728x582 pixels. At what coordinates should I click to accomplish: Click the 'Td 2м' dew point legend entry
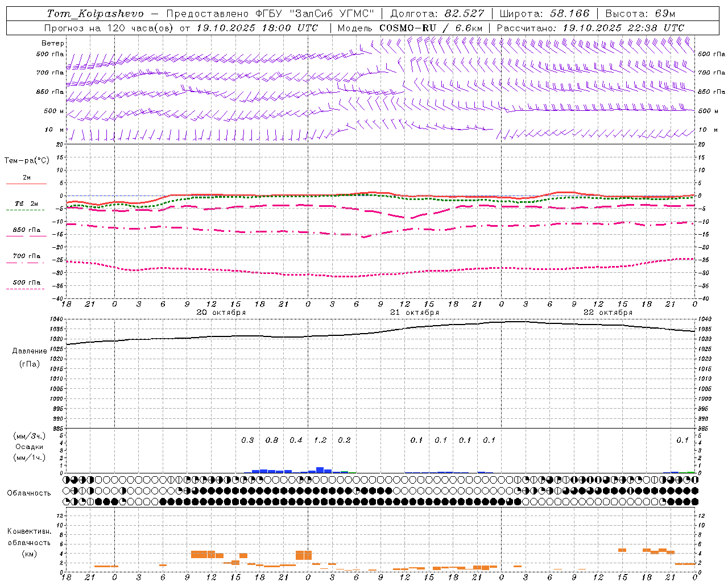(x=27, y=203)
